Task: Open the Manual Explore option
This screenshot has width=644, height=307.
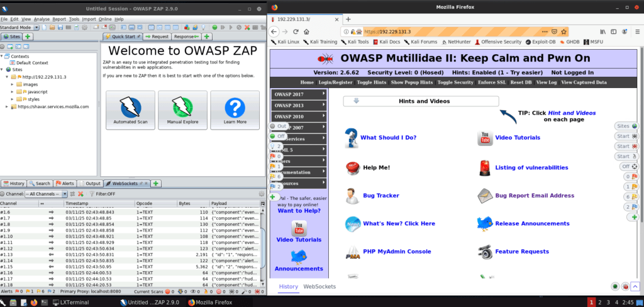Action: 182,106
